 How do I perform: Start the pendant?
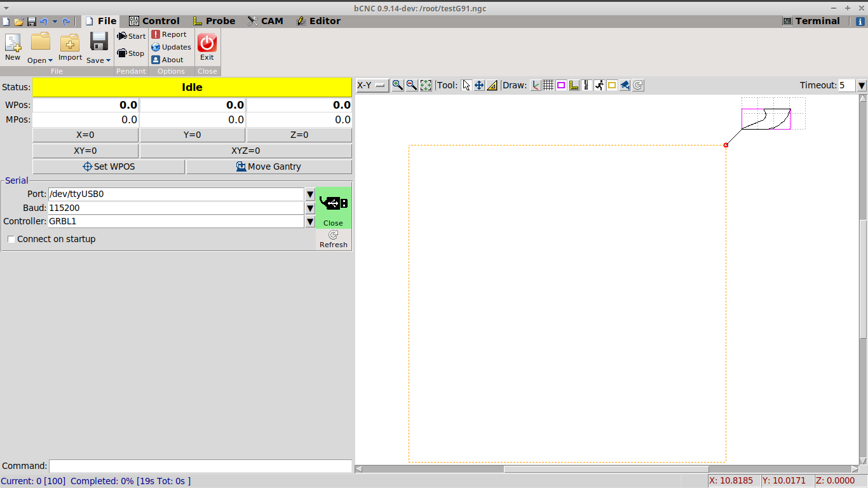pos(132,36)
